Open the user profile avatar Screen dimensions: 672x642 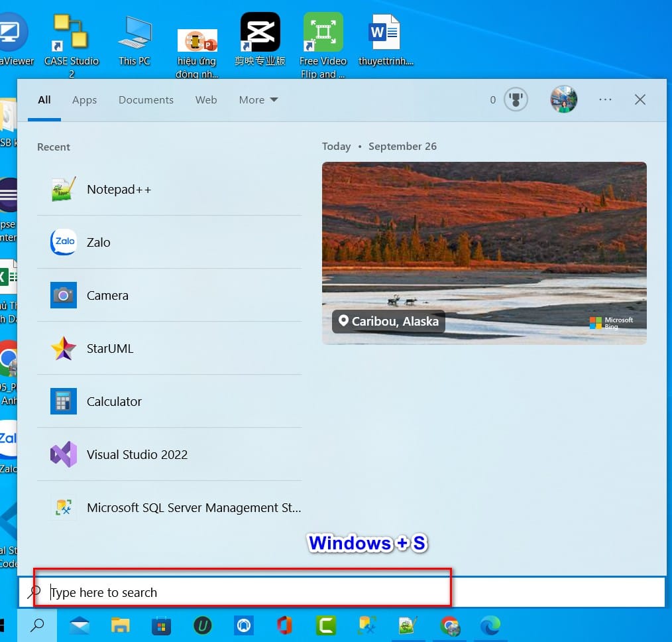click(563, 99)
